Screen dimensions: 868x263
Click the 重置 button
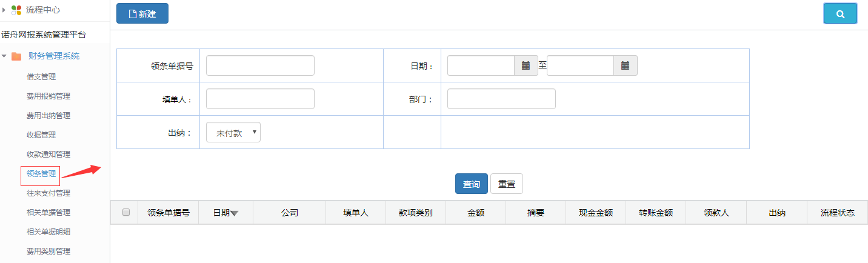pos(506,184)
